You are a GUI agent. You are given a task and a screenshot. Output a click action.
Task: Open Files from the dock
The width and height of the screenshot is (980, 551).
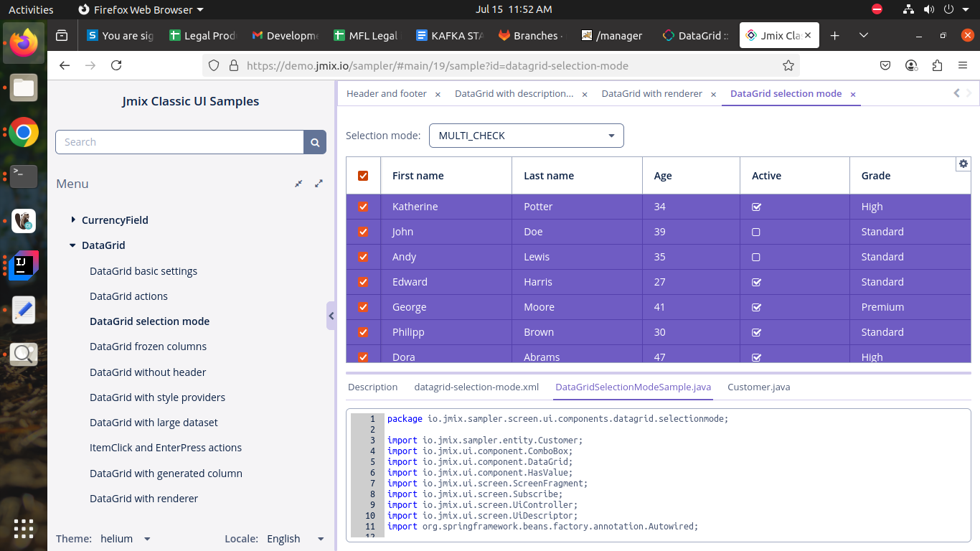[x=24, y=88]
